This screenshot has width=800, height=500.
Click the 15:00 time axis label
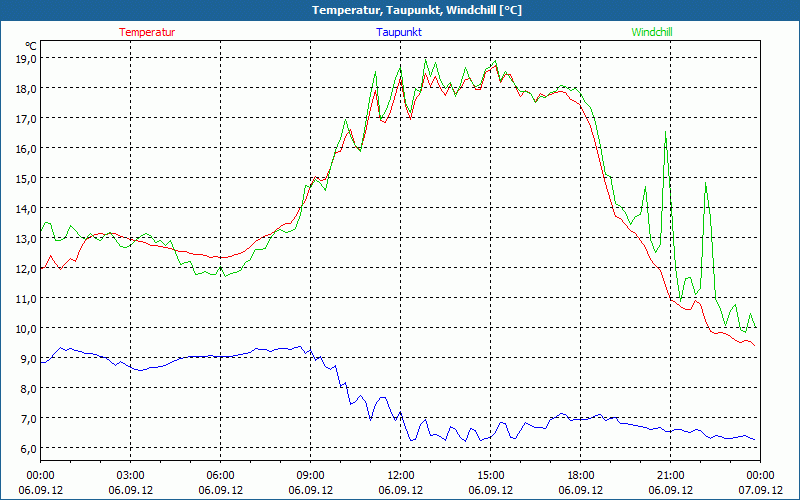(490, 476)
